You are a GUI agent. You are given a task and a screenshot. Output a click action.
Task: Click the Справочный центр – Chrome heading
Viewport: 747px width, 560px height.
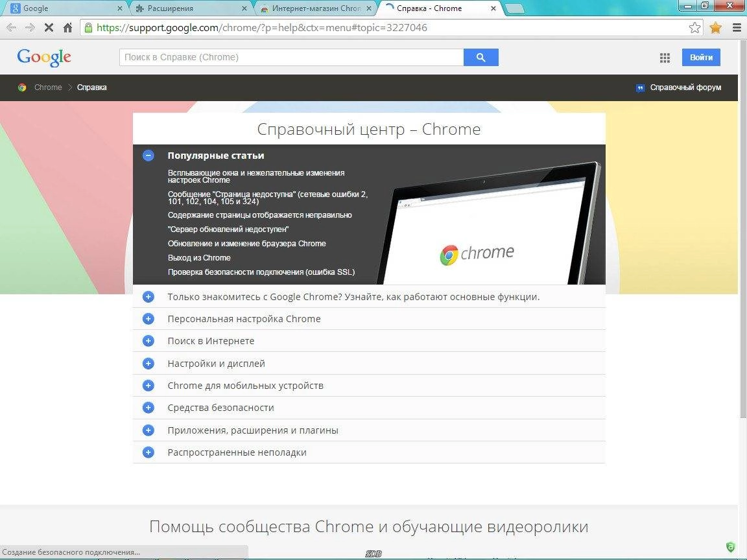369,129
